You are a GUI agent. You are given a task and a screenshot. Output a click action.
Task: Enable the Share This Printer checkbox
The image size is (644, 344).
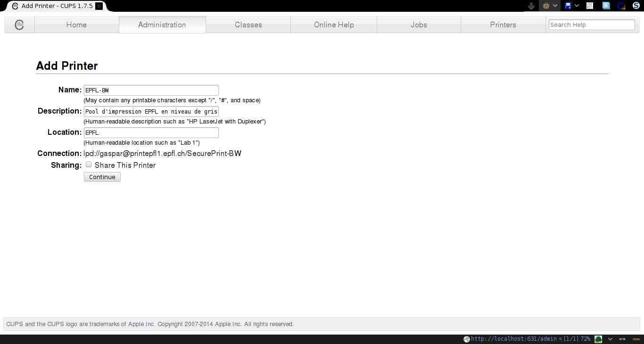coord(89,165)
